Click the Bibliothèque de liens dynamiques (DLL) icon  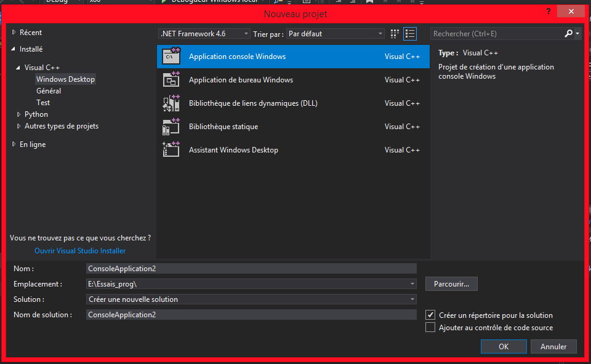[171, 103]
